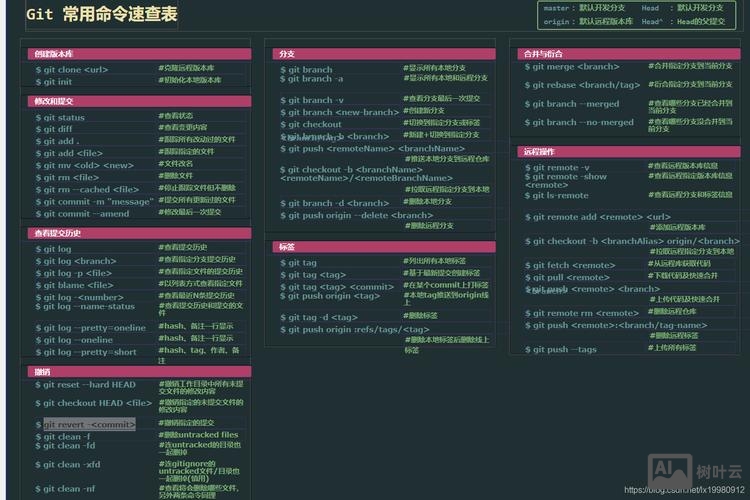750x500 pixels.
Task: Select the git status command row
Action: (x=60, y=117)
